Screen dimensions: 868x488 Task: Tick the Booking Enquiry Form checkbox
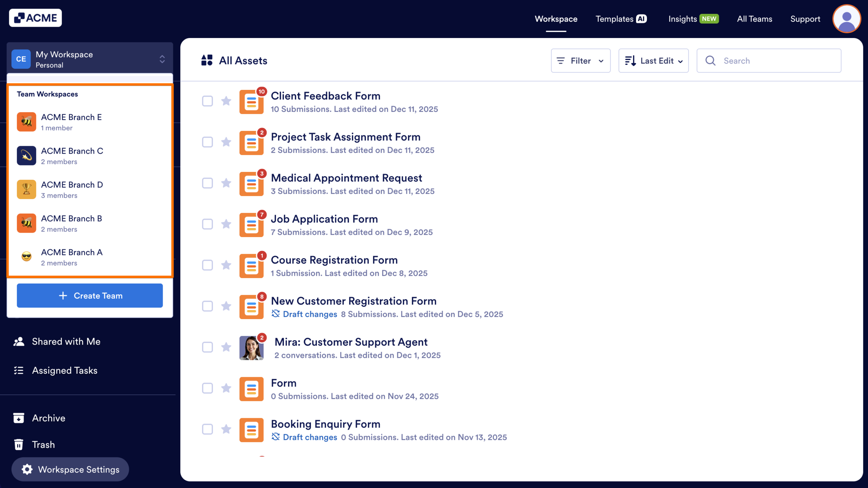(207, 429)
